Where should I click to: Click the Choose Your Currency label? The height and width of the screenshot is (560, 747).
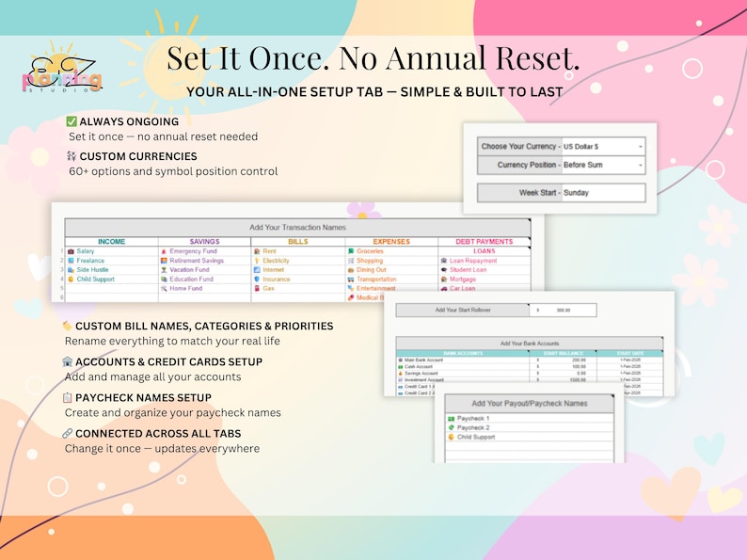coord(519,147)
